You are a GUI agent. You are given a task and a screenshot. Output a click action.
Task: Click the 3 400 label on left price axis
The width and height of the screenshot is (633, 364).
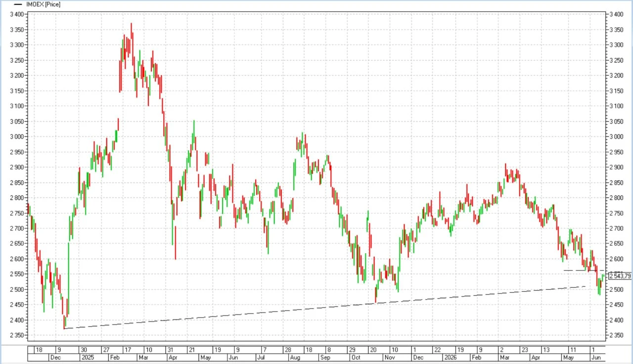[x=17, y=14]
